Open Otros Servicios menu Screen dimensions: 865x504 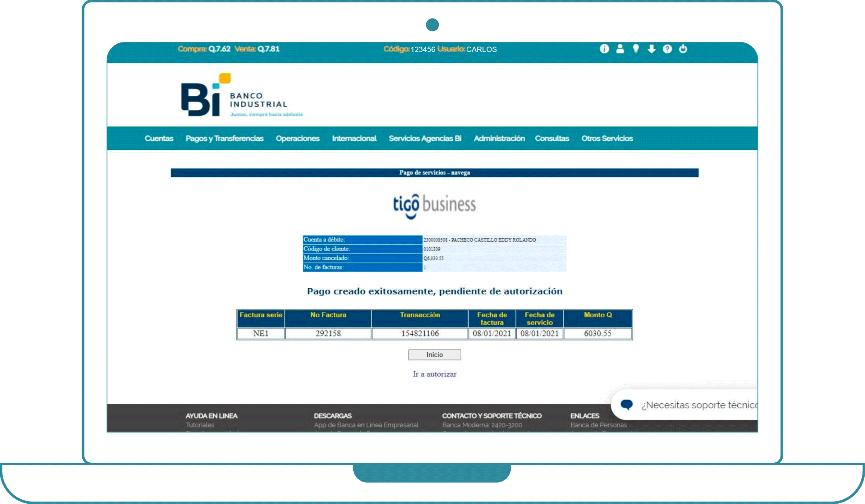click(x=607, y=139)
